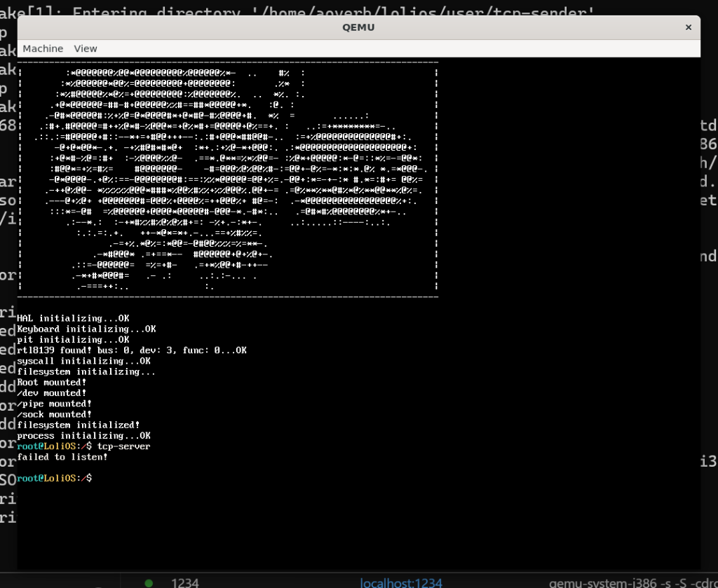Click the "HAL initializing...OK" line
This screenshot has width=718, height=588.
click(73, 318)
